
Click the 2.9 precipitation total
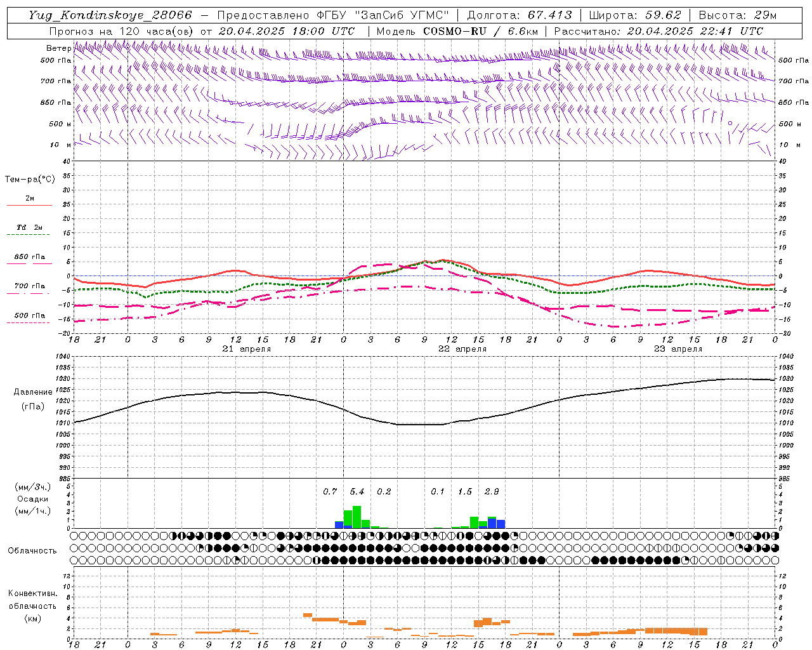click(492, 491)
